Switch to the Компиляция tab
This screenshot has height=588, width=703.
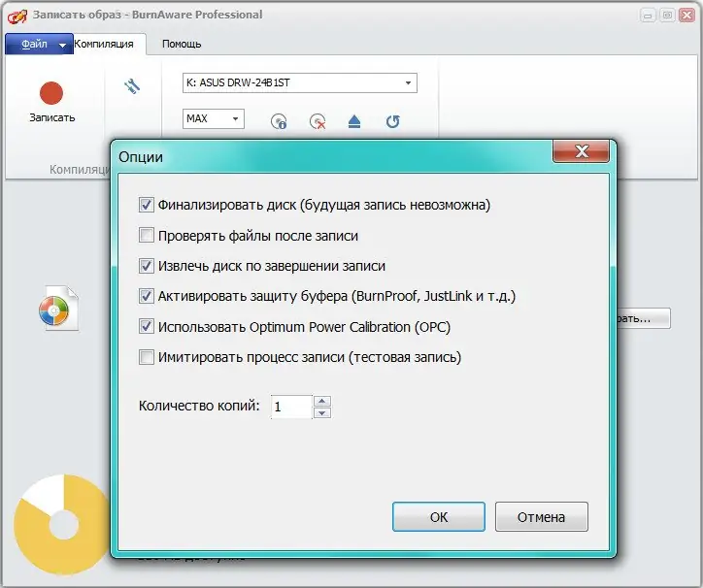[x=104, y=44]
